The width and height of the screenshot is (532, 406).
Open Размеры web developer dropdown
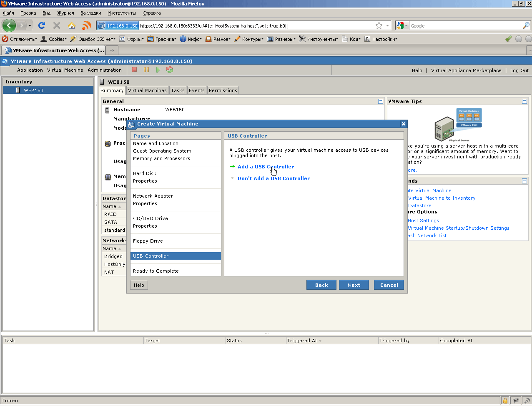point(281,39)
